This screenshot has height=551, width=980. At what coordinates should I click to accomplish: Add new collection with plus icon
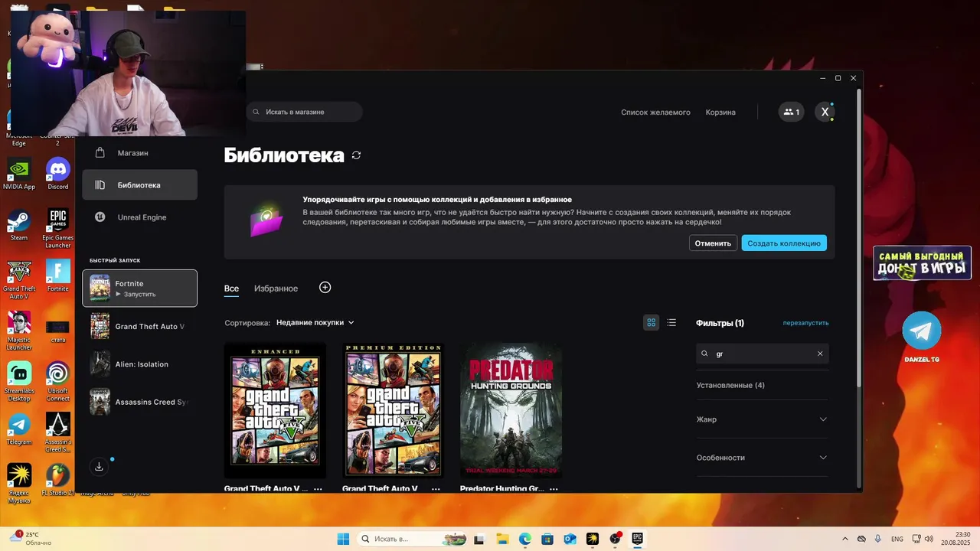tap(325, 287)
